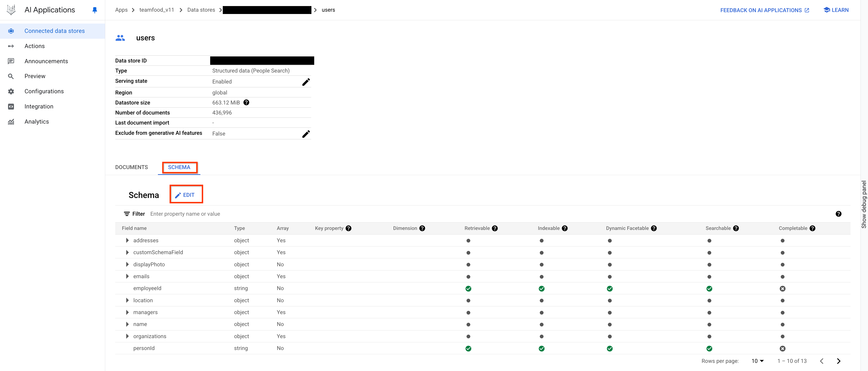Click the Configurations gear icon
The image size is (868, 371).
(11, 91)
